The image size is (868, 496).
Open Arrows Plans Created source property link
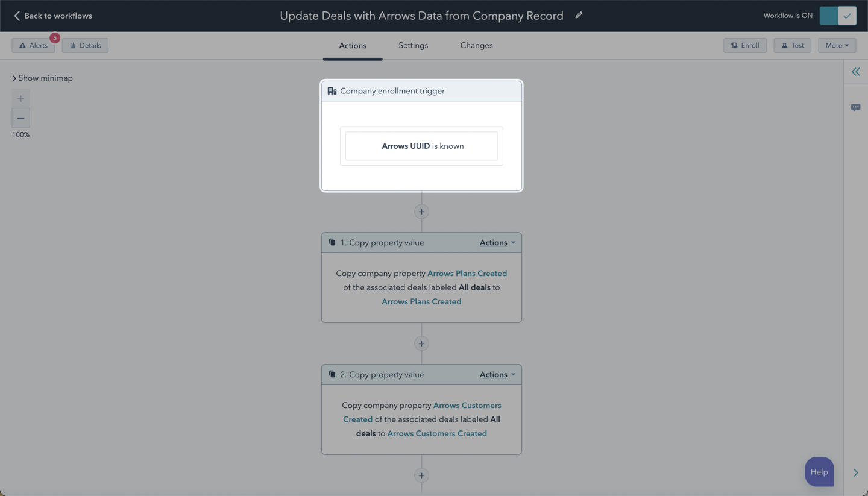[467, 273]
